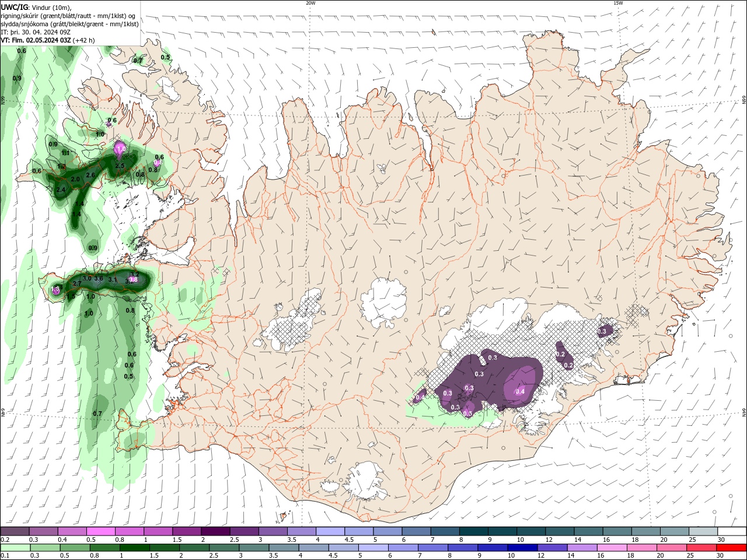Click the 2.6 value in the Westfjords rain band
The width and height of the screenshot is (747, 560).
point(90,175)
